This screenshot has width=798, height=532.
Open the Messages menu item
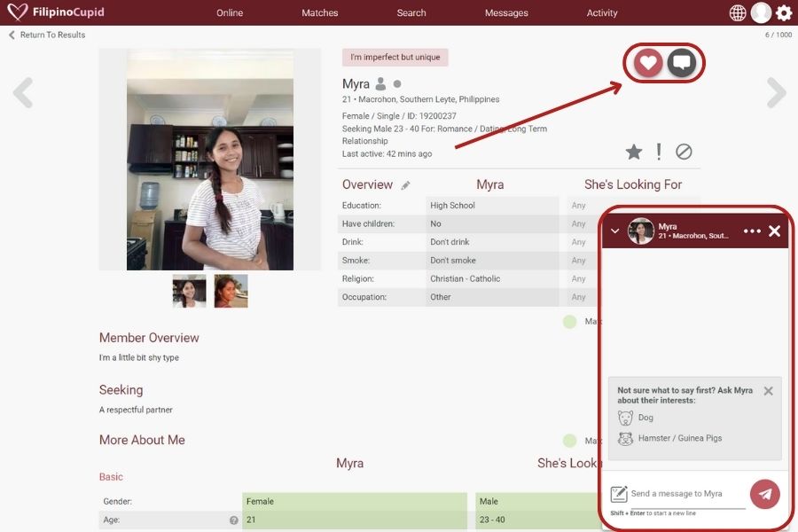pos(506,12)
